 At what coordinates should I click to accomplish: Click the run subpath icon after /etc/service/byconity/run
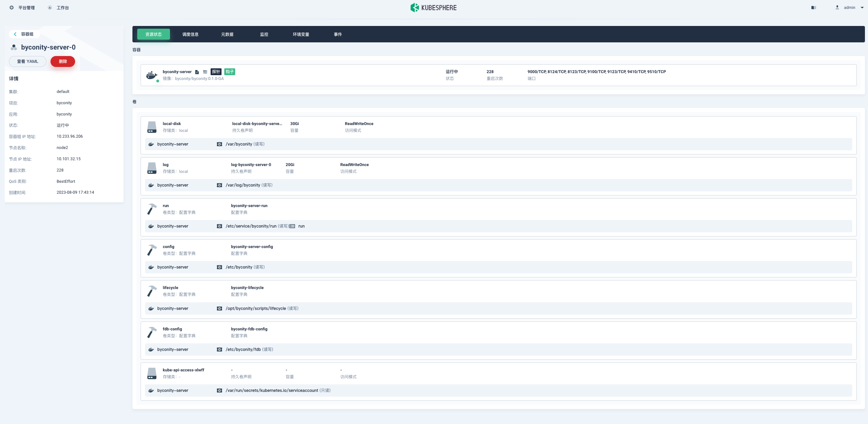click(292, 226)
